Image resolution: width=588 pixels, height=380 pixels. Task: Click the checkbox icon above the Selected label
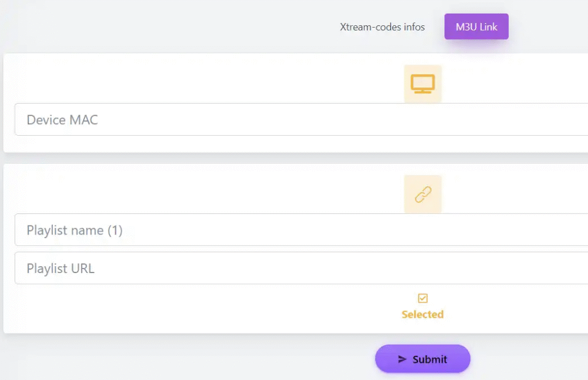pos(423,297)
